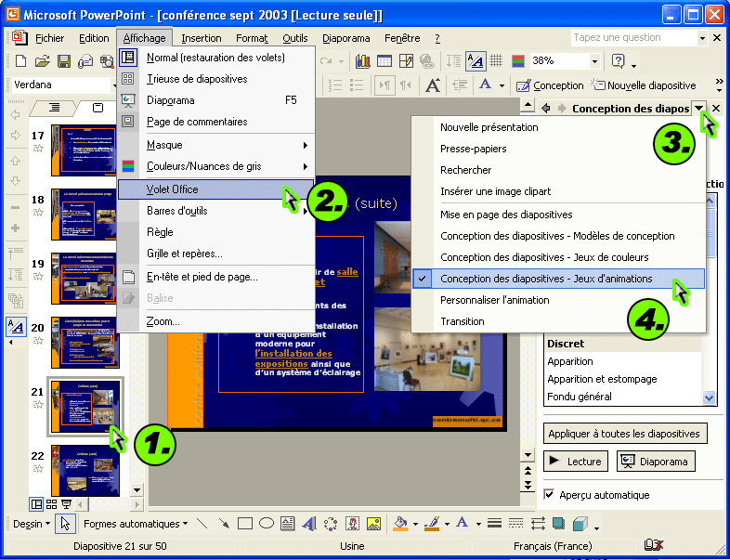Switch to the outline (Plan) tab
Screen dimensions: 730x560
(55, 108)
